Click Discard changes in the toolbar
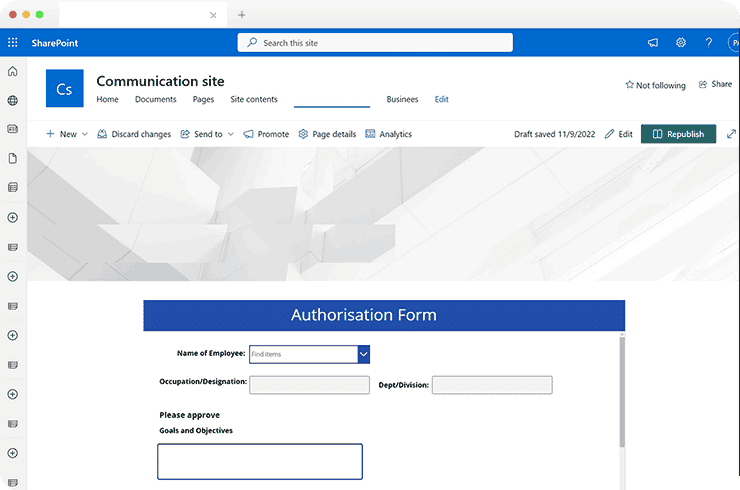 134,134
